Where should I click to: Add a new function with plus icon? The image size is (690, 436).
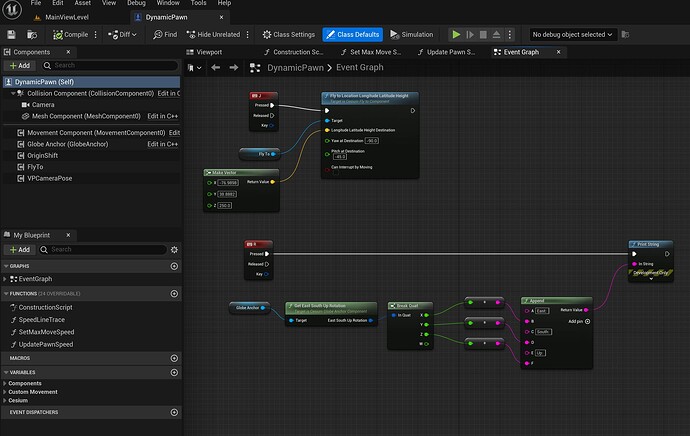pyautogui.click(x=175, y=293)
